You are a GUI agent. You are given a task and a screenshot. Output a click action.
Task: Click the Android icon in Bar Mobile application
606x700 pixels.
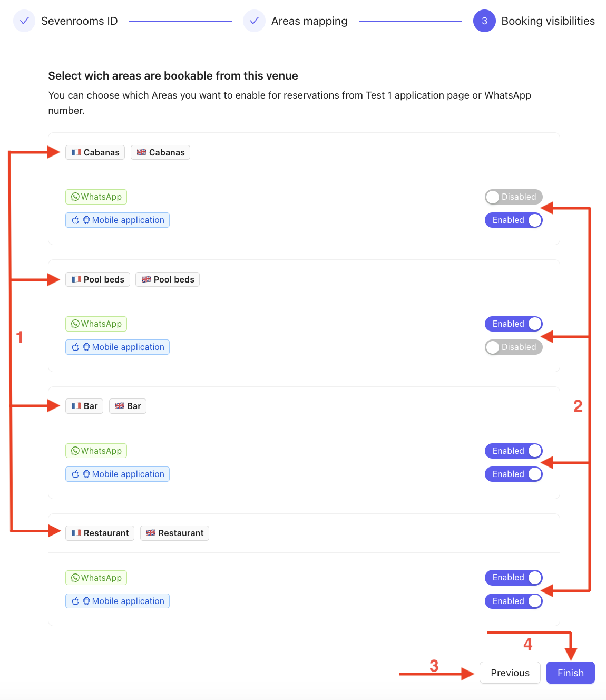coord(86,474)
